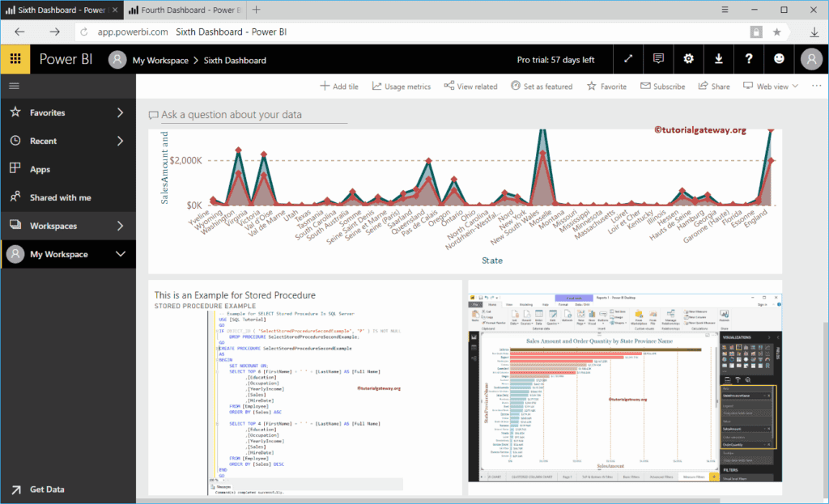
Task: Open the sales by State area chart tile
Action: point(466,201)
